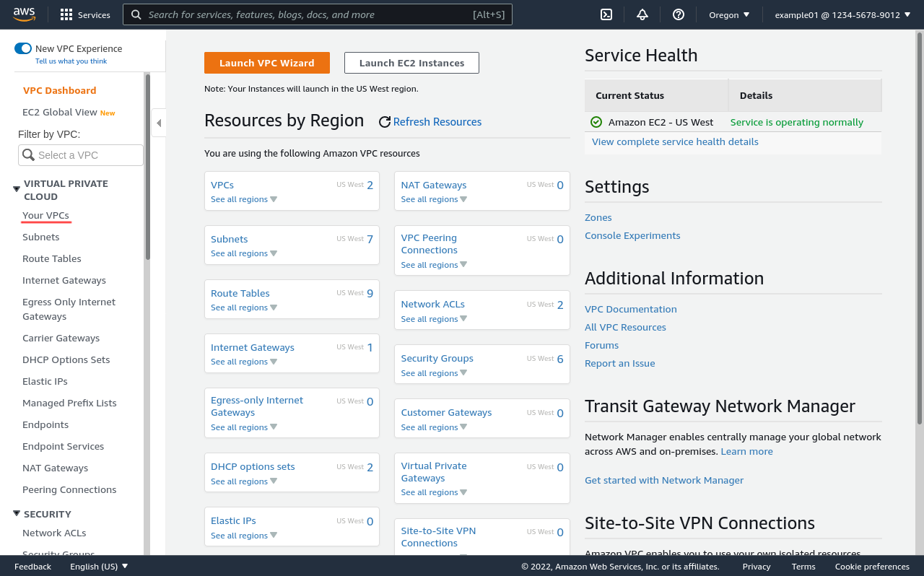Select Internet Gateways in the sidebar
924x576 pixels.
point(64,280)
